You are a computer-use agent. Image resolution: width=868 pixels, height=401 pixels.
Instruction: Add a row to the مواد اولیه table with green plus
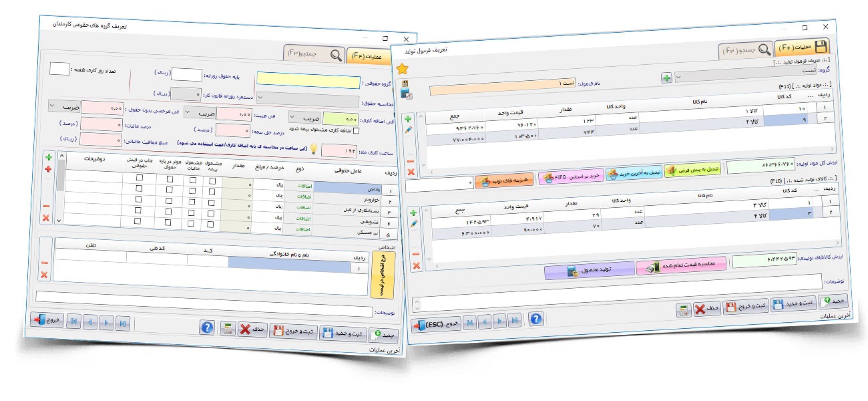[408, 118]
